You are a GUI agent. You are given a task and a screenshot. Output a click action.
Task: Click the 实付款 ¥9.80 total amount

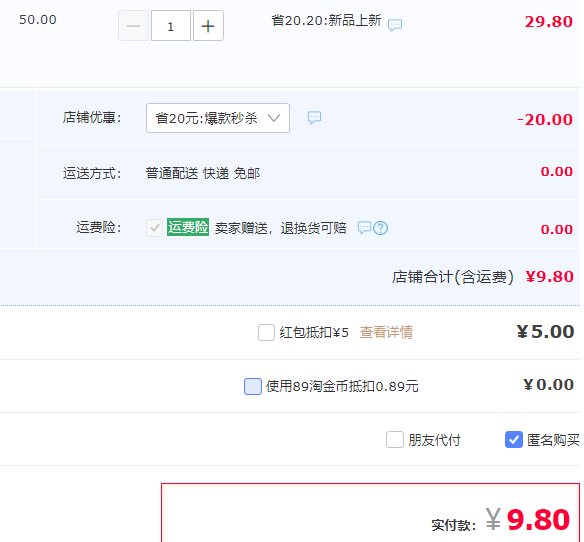(x=527, y=519)
